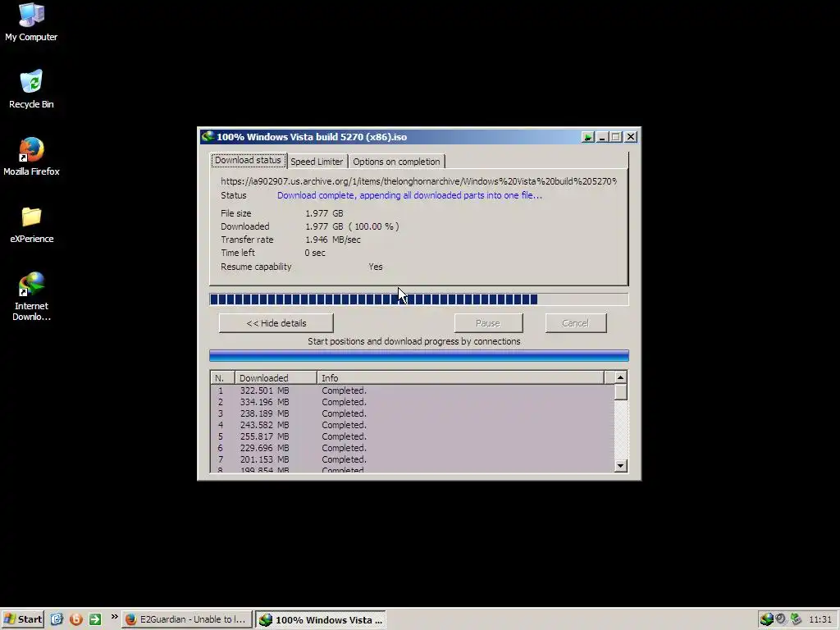The height and width of the screenshot is (630, 840).
Task: Open the Start menu
Action: click(22, 619)
